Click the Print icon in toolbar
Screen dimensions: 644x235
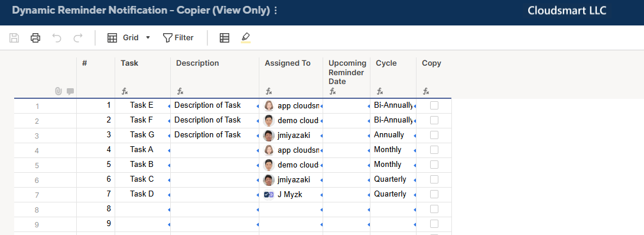pyautogui.click(x=35, y=38)
